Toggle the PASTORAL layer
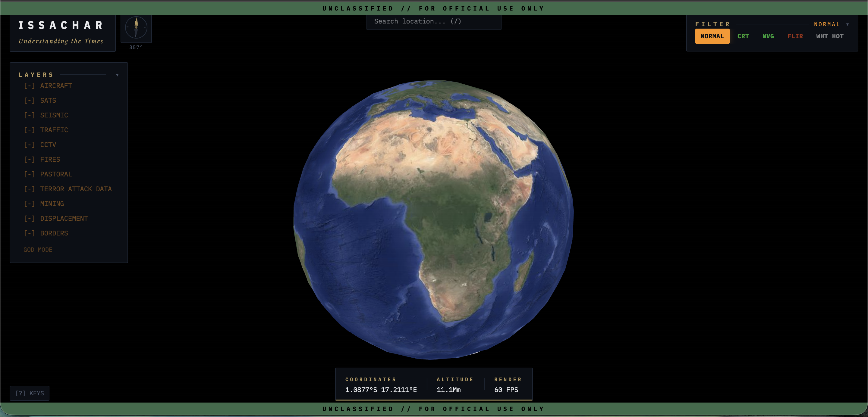 coord(48,175)
